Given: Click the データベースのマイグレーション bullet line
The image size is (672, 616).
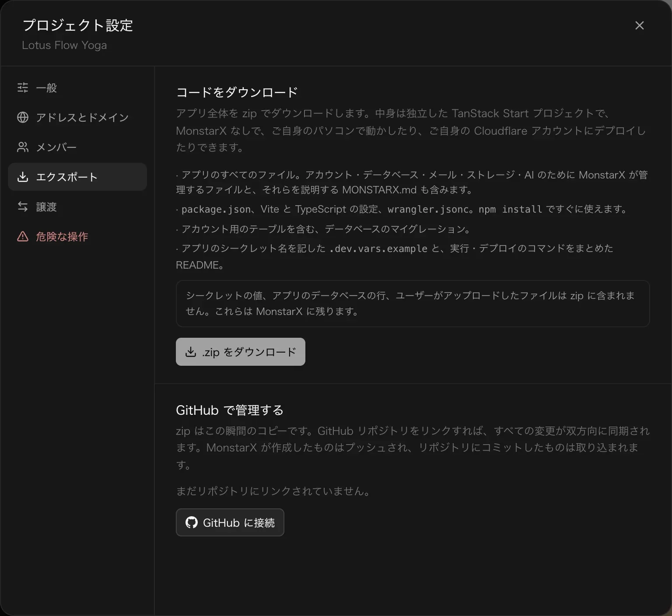Looking at the screenshot, I should [324, 229].
